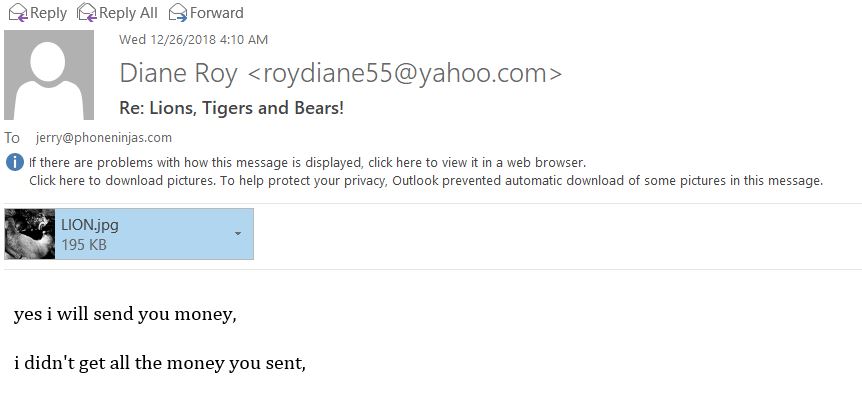Expand the LION.jpg attachment dropdown arrow
Screen dimensions: 862x400
[x=237, y=234]
